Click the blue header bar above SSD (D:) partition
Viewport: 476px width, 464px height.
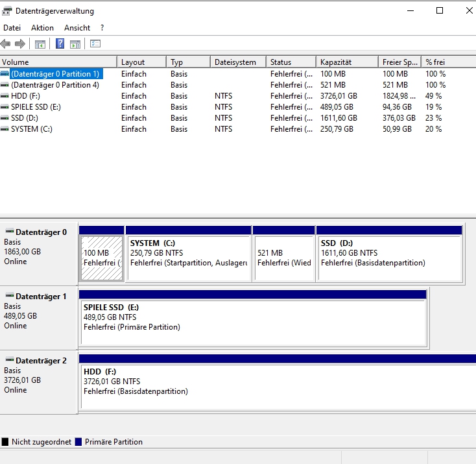click(x=389, y=230)
